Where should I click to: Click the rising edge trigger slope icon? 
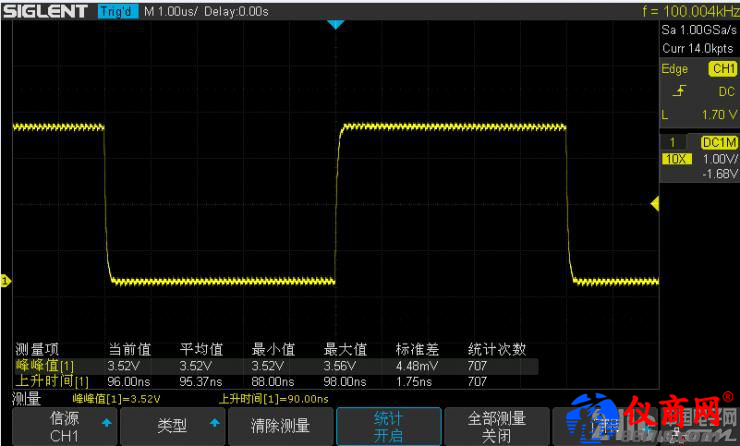[680, 91]
